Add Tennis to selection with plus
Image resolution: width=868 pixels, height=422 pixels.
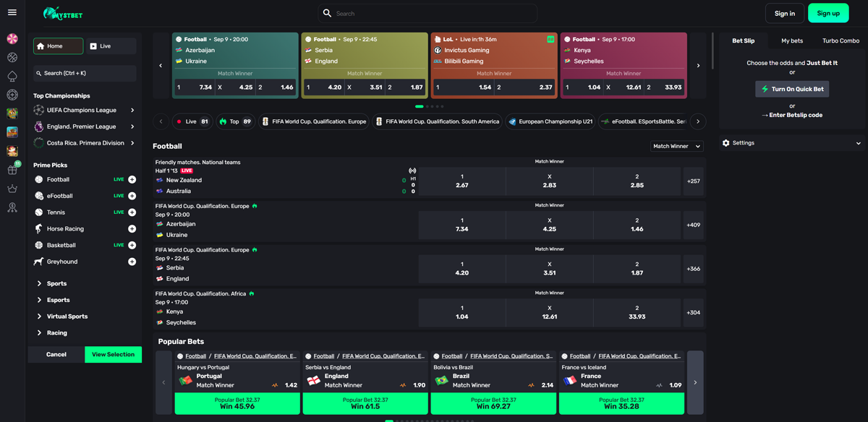132,212
